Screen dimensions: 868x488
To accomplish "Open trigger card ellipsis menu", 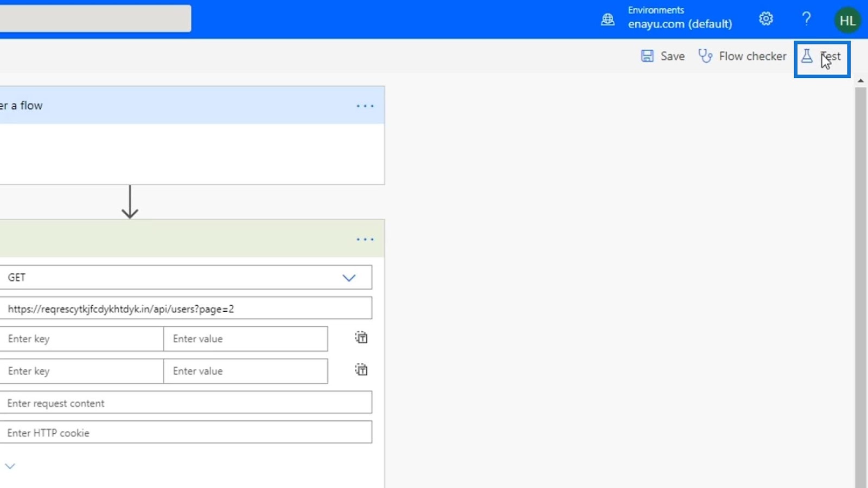I will tap(365, 106).
